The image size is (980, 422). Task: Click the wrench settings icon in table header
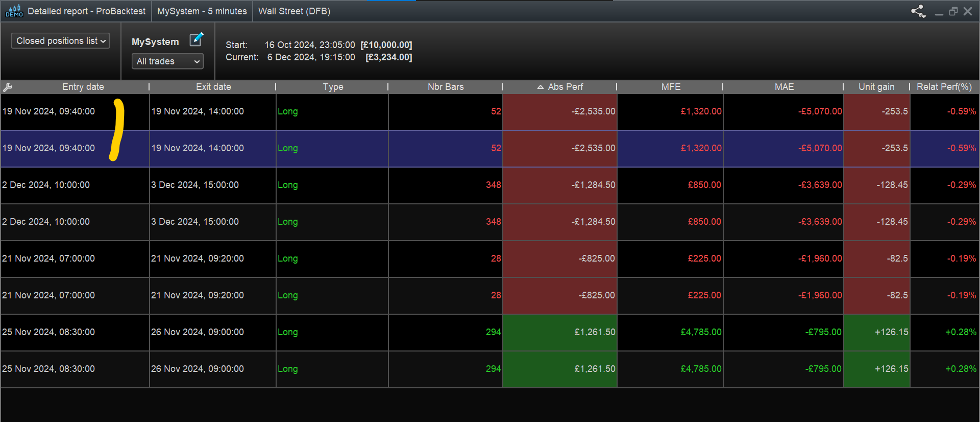(8, 87)
